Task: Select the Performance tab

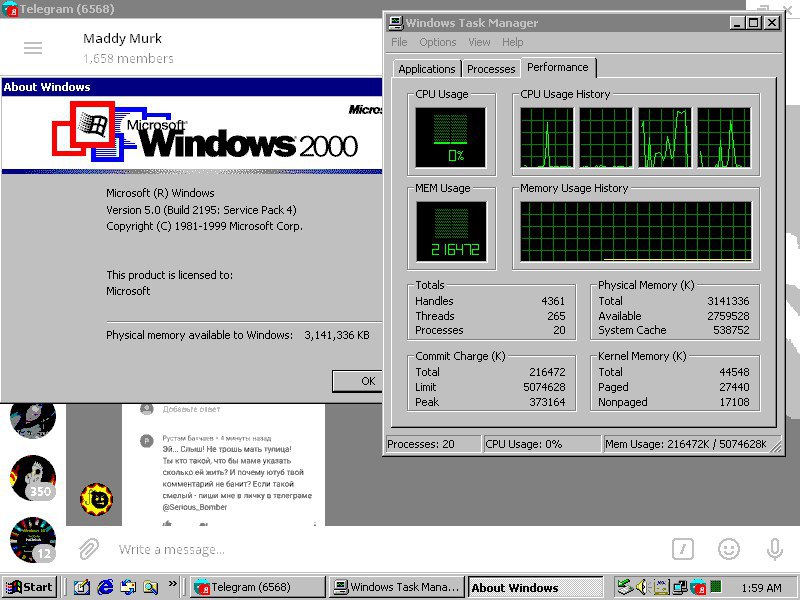Action: [558, 67]
